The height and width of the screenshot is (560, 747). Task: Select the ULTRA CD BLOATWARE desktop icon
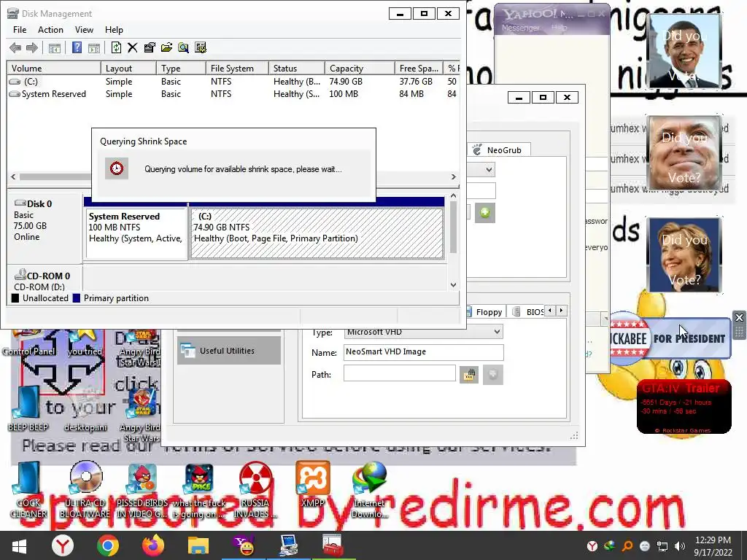tap(85, 491)
